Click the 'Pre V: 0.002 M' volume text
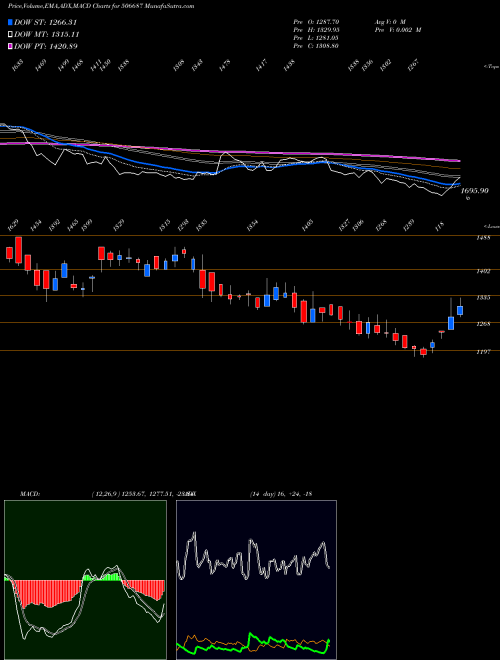 tap(397, 29)
